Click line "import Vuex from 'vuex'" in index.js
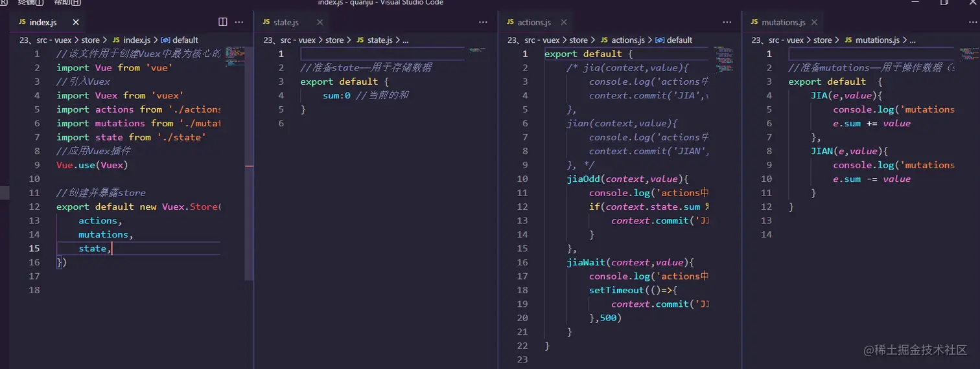 (120, 96)
